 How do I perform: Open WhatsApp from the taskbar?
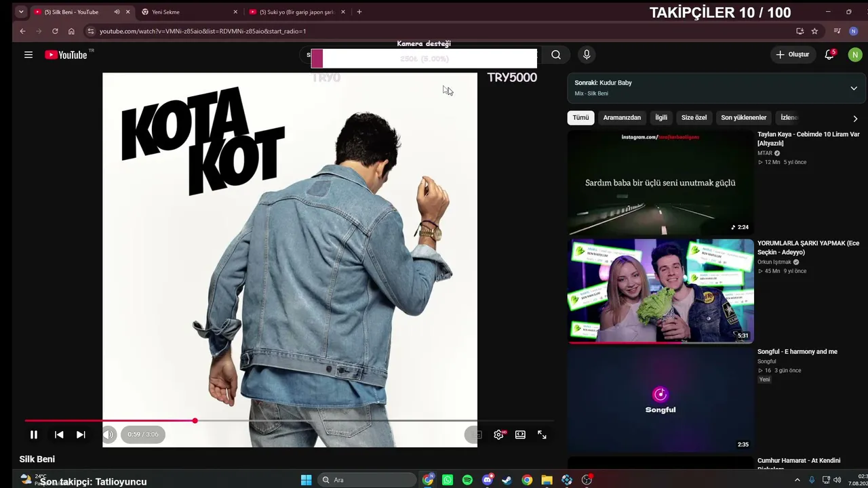[448, 480]
